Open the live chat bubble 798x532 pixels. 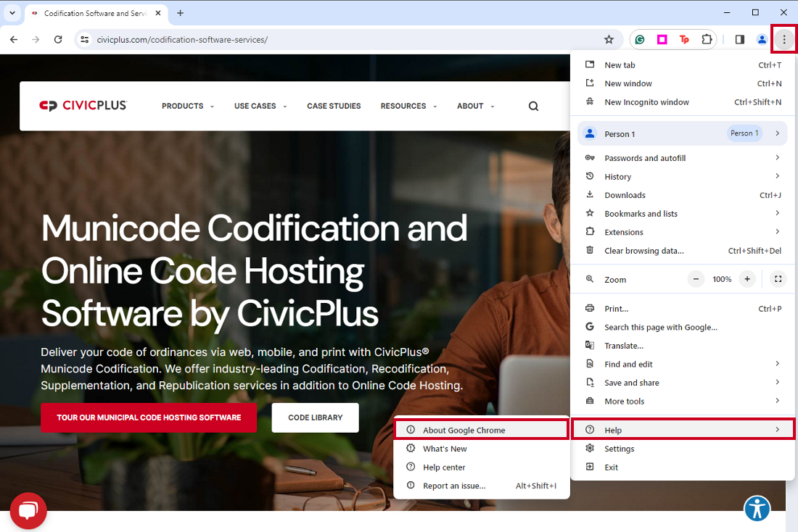pos(28,511)
